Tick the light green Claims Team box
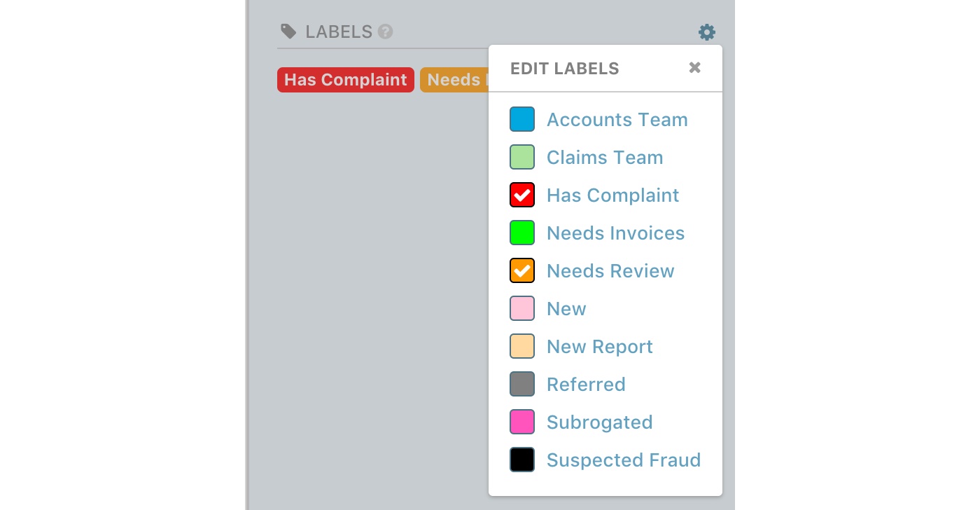Screen dimensions: 980x510 click(x=522, y=158)
